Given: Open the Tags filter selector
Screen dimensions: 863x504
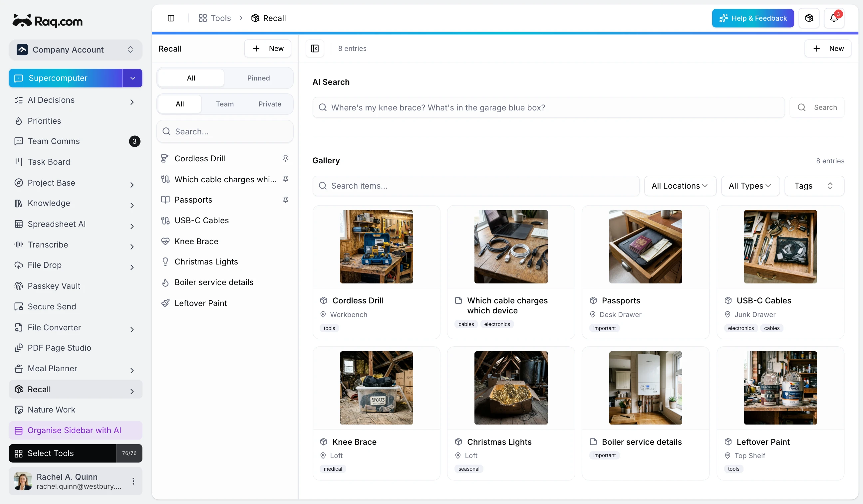Looking at the screenshot, I should [x=814, y=186].
